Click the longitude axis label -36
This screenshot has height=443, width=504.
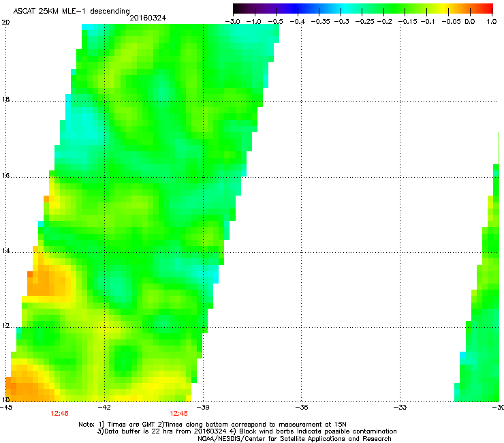[x=301, y=408]
